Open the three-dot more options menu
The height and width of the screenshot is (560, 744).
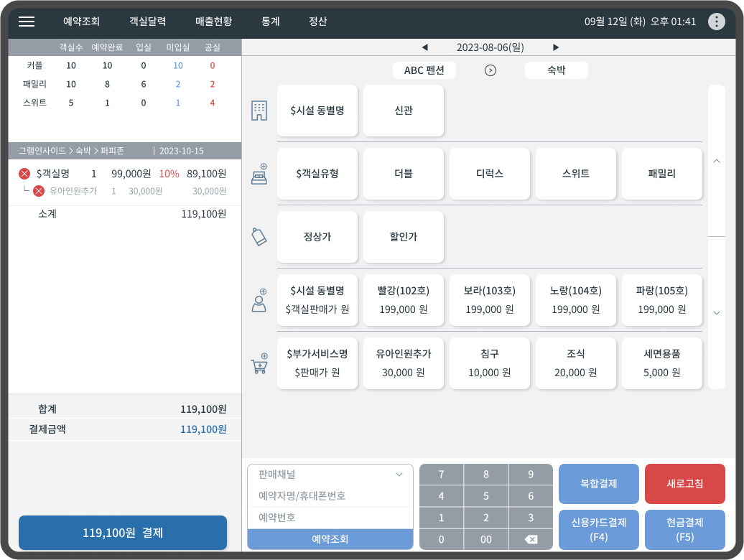coord(716,22)
